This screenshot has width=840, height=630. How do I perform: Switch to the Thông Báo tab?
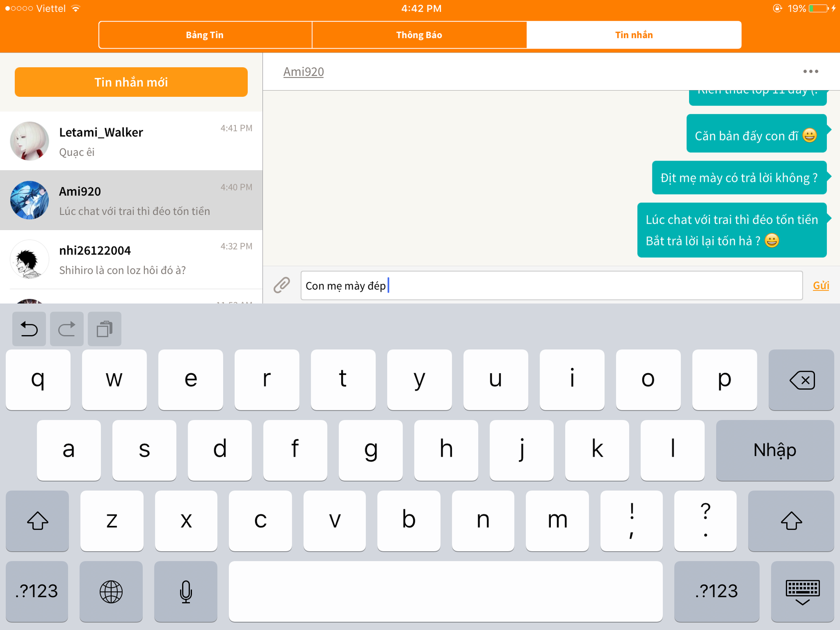click(419, 35)
